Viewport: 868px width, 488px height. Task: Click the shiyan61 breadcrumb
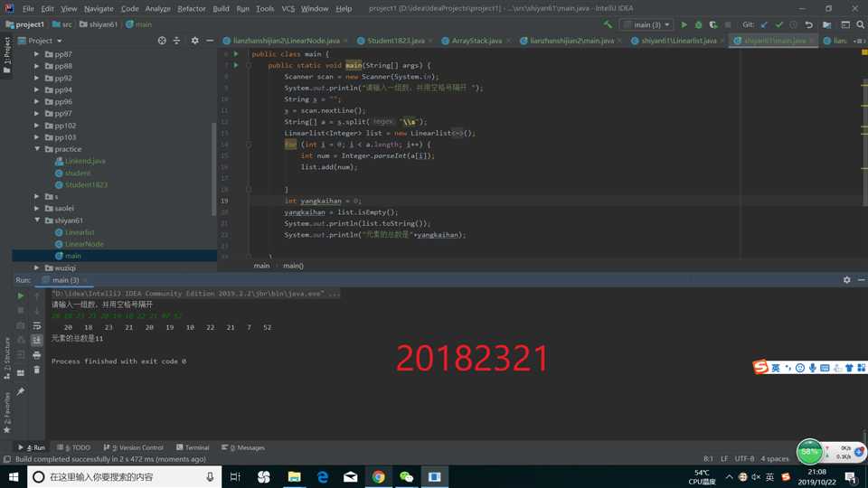[99, 24]
